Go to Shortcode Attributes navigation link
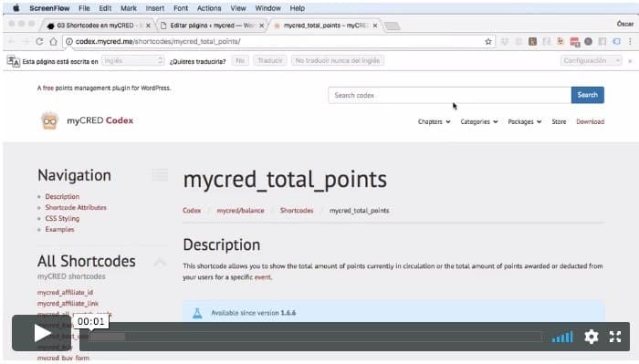 76,208
